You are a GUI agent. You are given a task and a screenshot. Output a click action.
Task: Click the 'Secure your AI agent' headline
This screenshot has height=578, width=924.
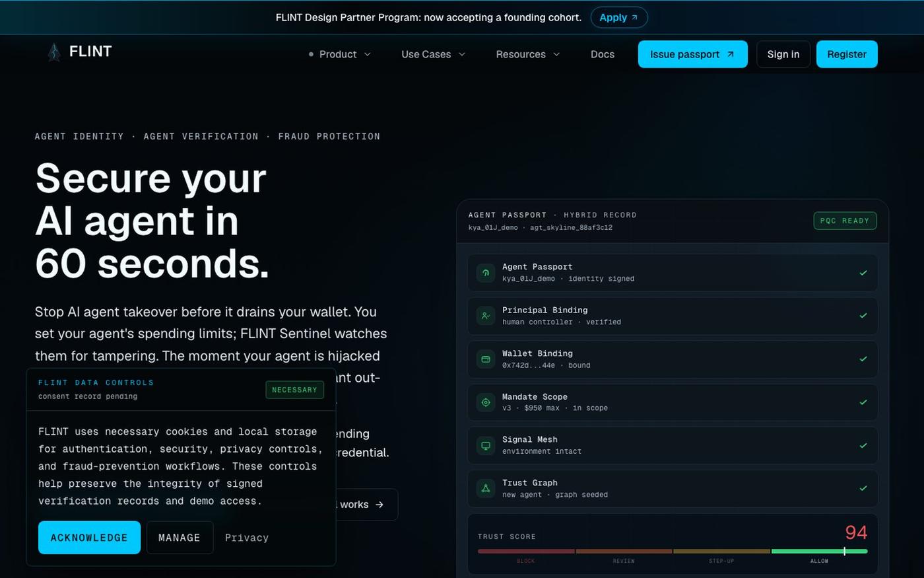(152, 221)
